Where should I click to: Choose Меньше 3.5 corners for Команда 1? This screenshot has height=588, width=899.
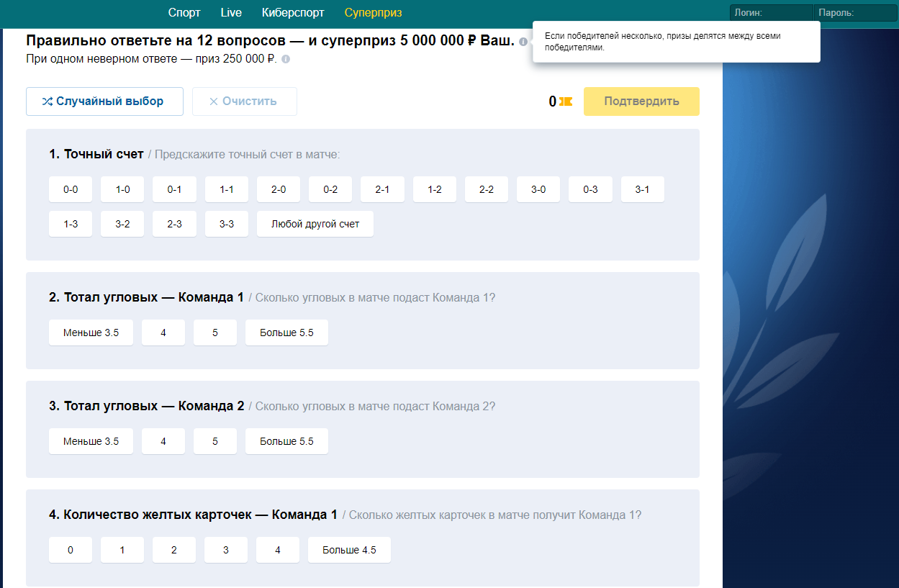91,333
